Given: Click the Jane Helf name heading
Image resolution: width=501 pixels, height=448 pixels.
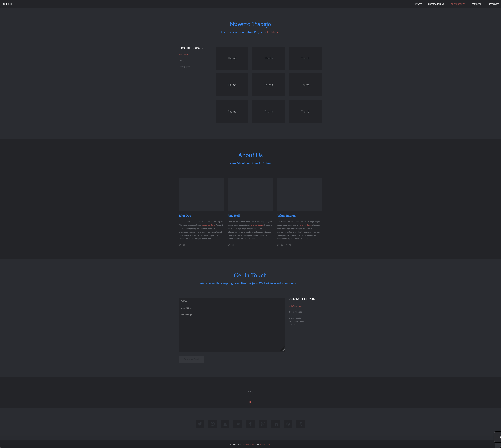Looking at the screenshot, I should (x=234, y=216).
